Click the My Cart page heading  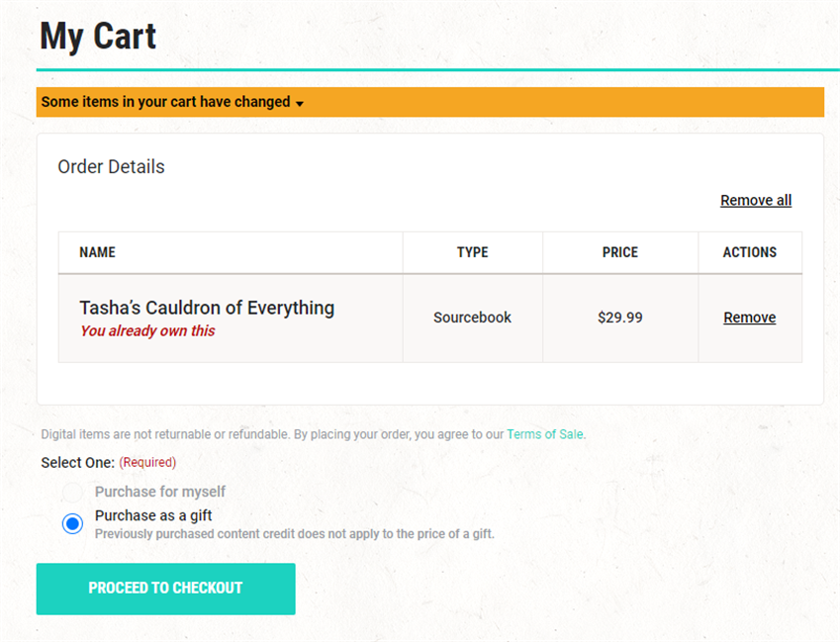click(98, 37)
